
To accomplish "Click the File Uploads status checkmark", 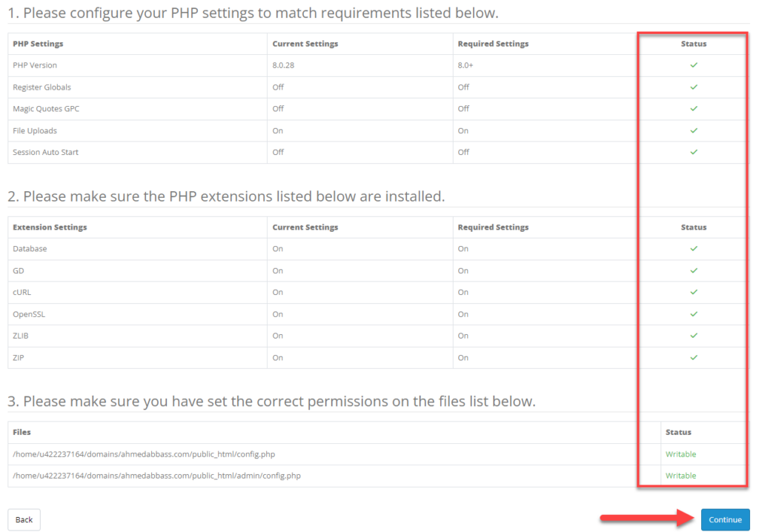I will tap(693, 130).
